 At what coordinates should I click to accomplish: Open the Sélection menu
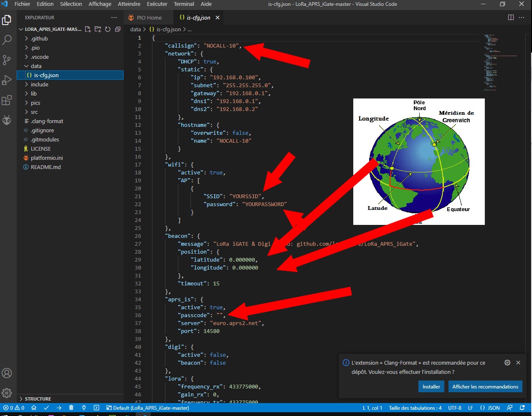click(x=71, y=4)
